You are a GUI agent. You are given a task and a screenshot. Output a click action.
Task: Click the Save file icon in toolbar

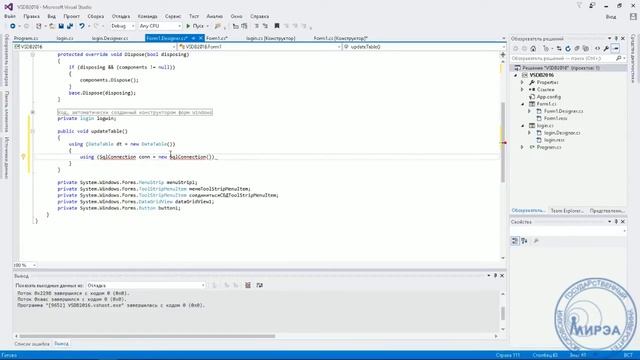click(x=61, y=26)
